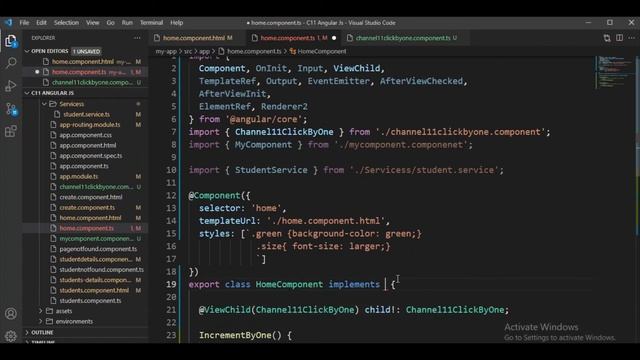This screenshot has width=640, height=360.
Task: Open the File menu
Action: (x=24, y=22)
